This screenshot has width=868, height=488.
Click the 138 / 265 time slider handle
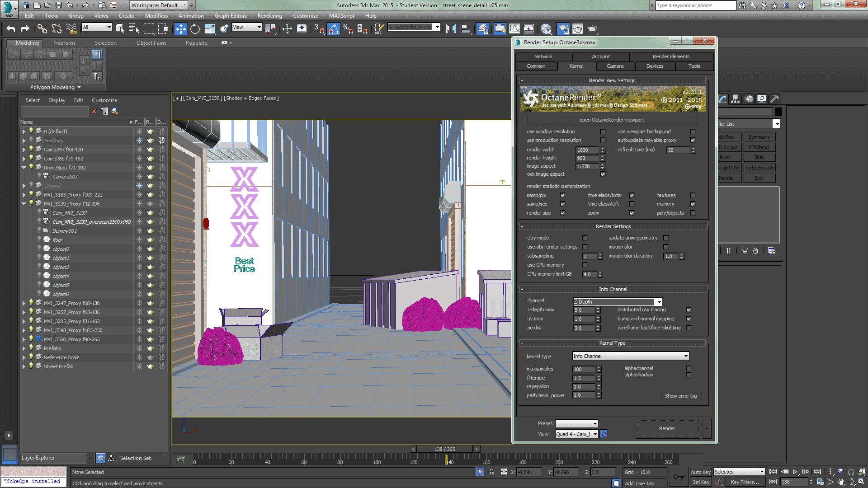tap(445, 449)
